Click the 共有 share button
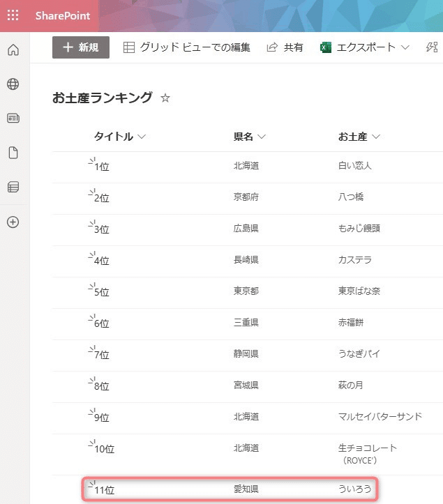Image resolution: width=443 pixels, height=504 pixels. 285,47
